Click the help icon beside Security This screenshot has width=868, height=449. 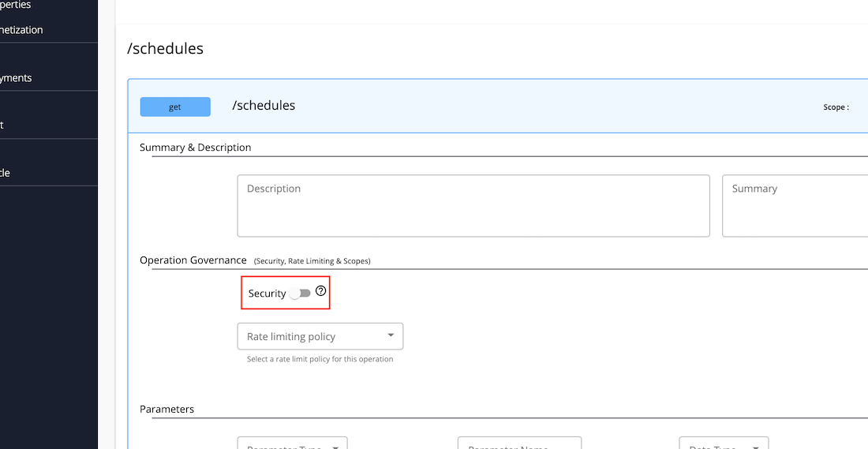click(x=320, y=291)
